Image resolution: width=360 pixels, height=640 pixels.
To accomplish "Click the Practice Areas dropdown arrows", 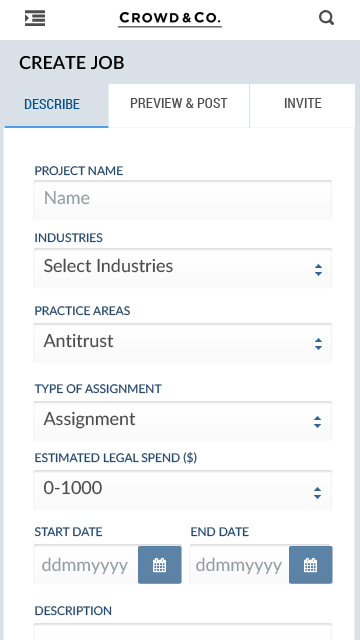I will tap(318, 344).
